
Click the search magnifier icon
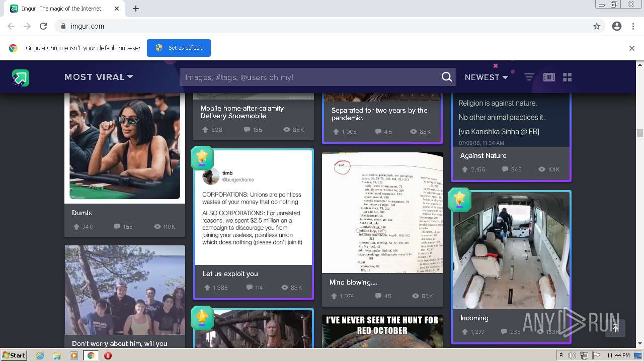[446, 77]
